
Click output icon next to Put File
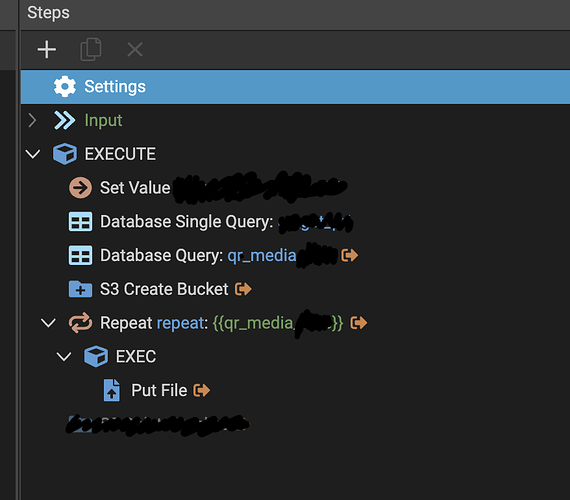click(x=201, y=390)
